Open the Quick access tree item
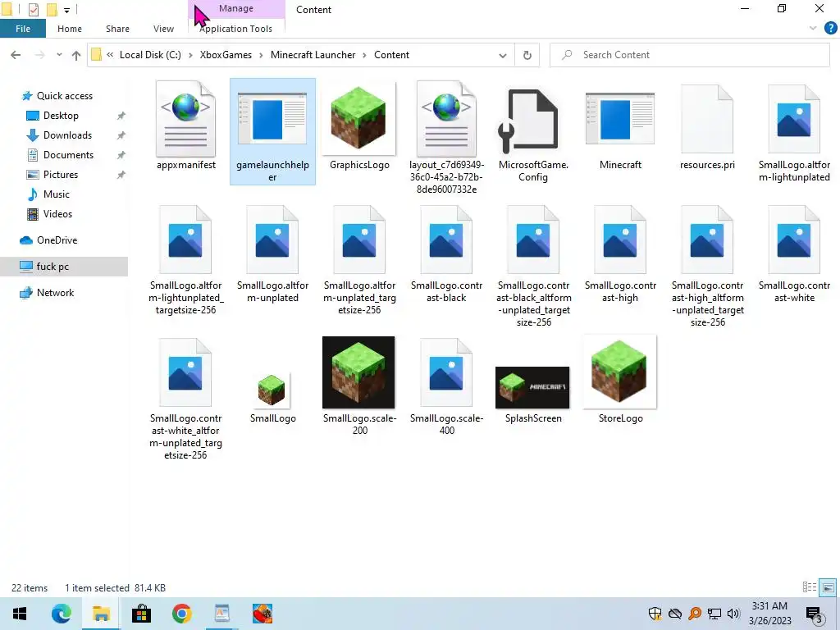This screenshot has height=630, width=840. (x=64, y=96)
